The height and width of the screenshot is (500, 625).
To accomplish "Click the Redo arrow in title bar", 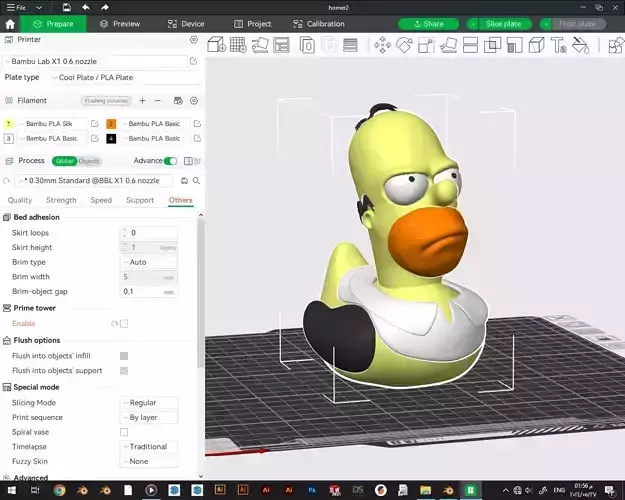I will (x=104, y=7).
